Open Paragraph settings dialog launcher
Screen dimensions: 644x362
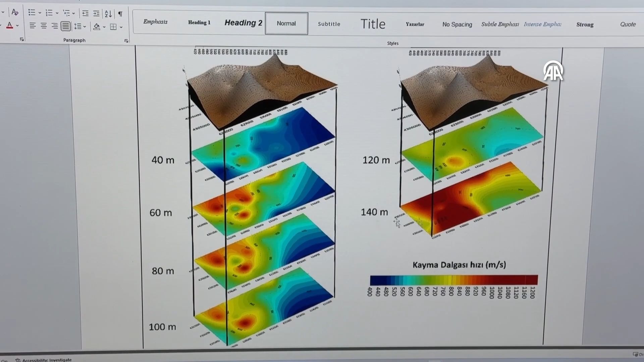(x=126, y=41)
